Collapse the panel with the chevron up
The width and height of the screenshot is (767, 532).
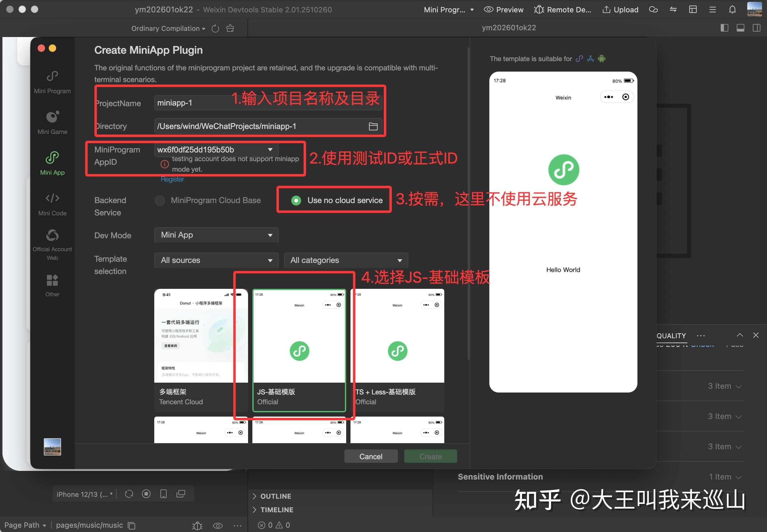(x=740, y=335)
